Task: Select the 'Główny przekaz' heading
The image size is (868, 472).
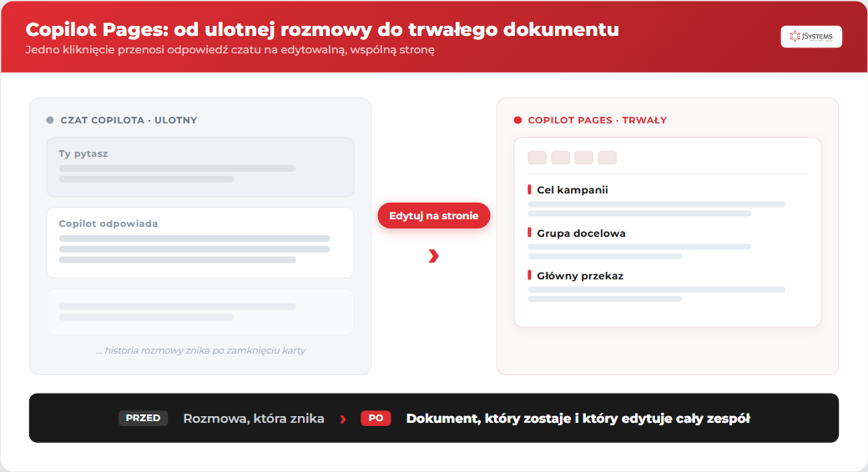Action: pyautogui.click(x=579, y=275)
